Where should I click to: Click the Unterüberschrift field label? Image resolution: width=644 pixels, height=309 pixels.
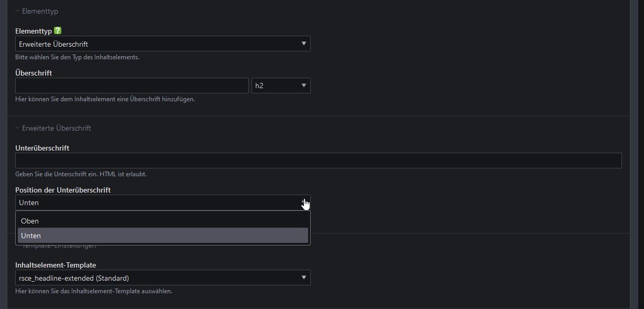[x=42, y=148]
